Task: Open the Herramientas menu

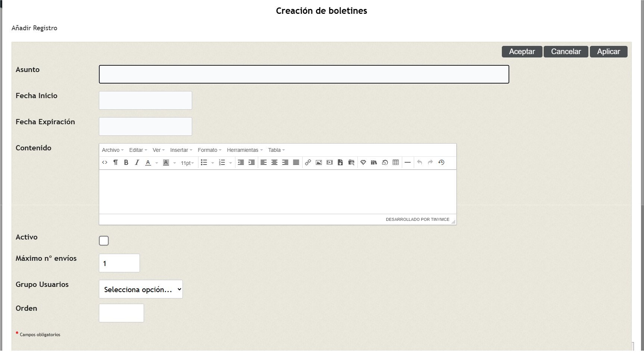Action: (x=245, y=150)
